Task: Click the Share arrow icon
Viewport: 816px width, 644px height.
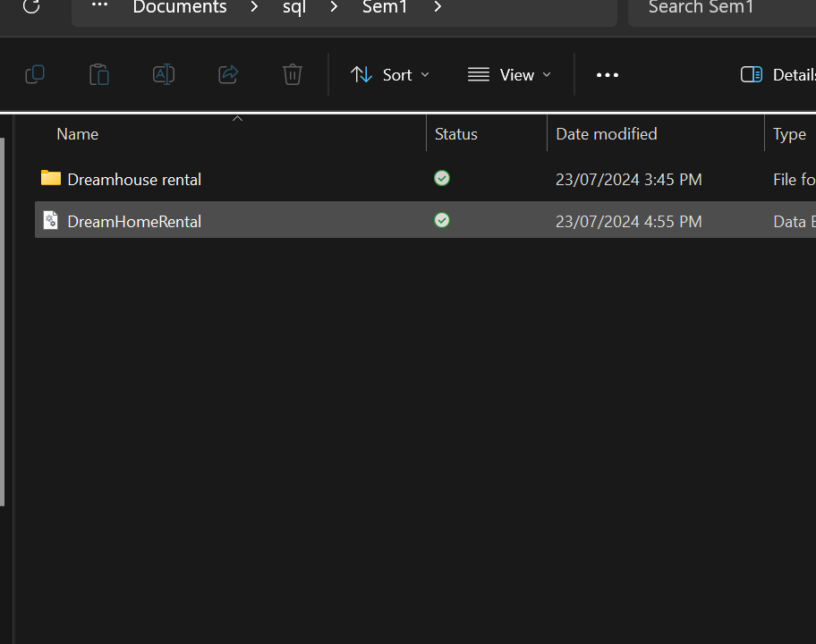Action: (228, 75)
